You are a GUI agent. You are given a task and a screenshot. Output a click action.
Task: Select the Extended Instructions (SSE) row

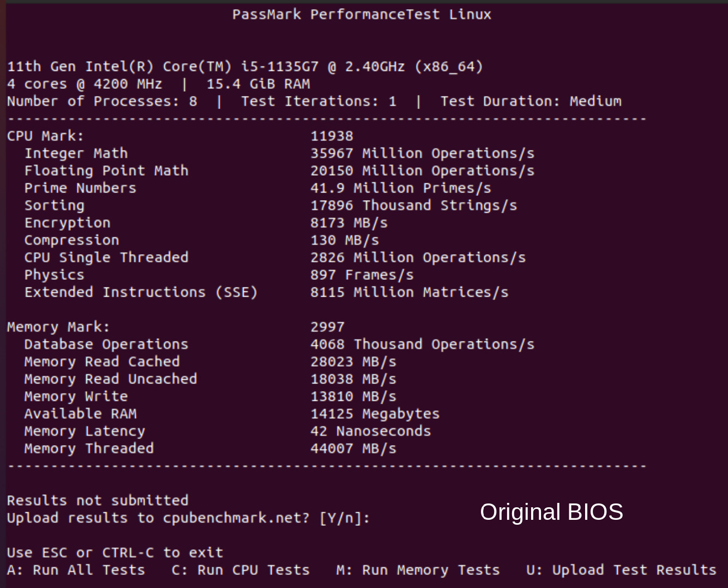(267, 292)
